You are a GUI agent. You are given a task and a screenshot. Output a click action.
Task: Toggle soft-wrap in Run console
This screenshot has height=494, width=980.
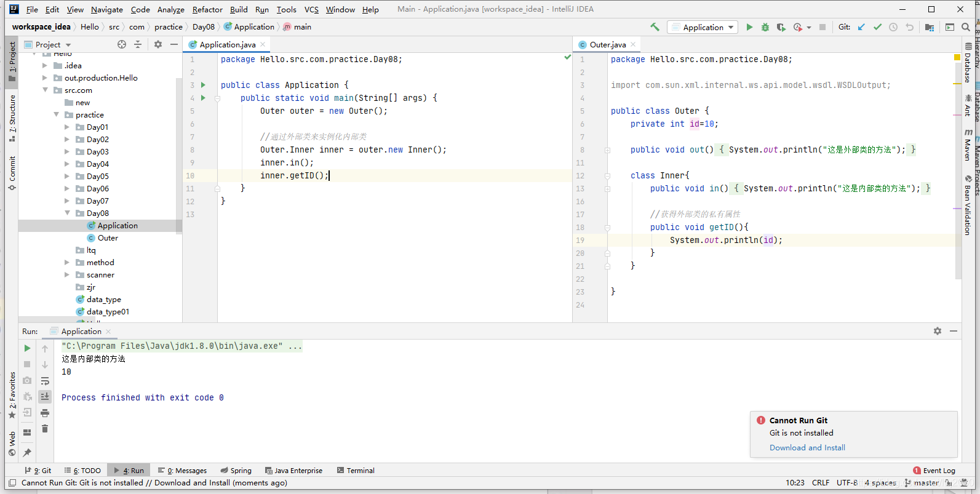(45, 381)
